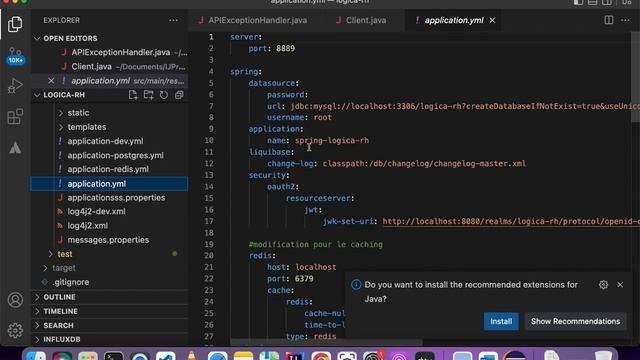Screen dimensions: 640x360
Task: Install recommended Java extensions
Action: click(x=501, y=321)
